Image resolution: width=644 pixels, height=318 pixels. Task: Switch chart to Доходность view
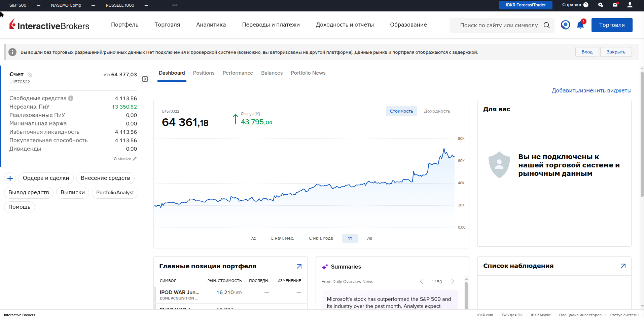[x=437, y=111]
